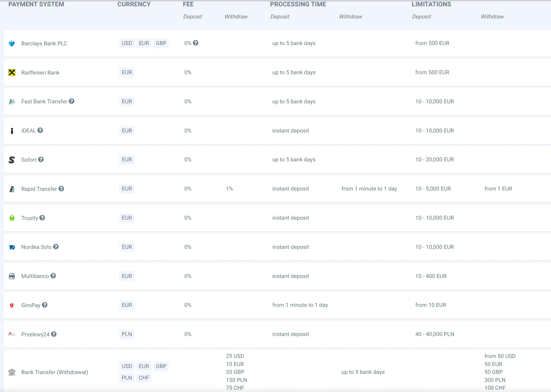The image size is (551, 392).
Task: Select CHF tag in Bank Transfer row
Action: 144,378
